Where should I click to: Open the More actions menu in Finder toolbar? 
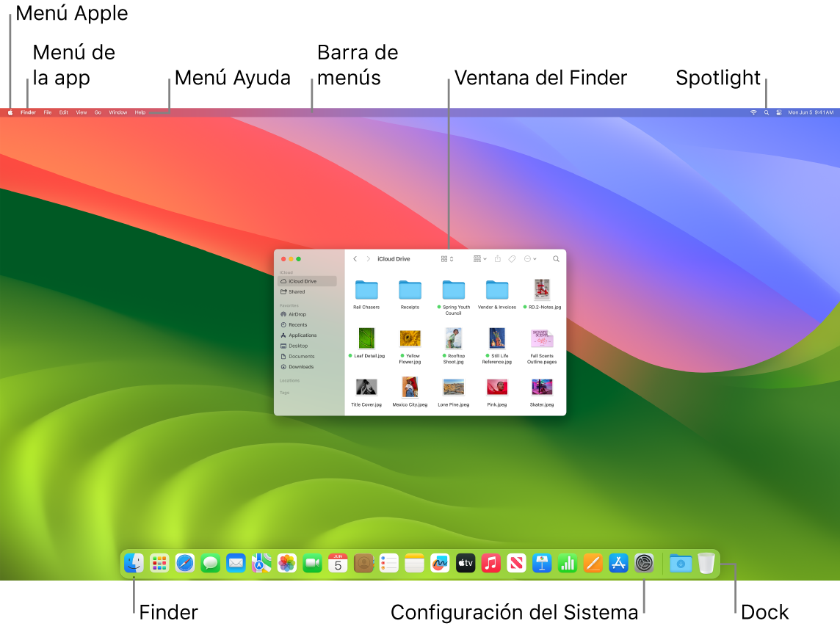[529, 258]
